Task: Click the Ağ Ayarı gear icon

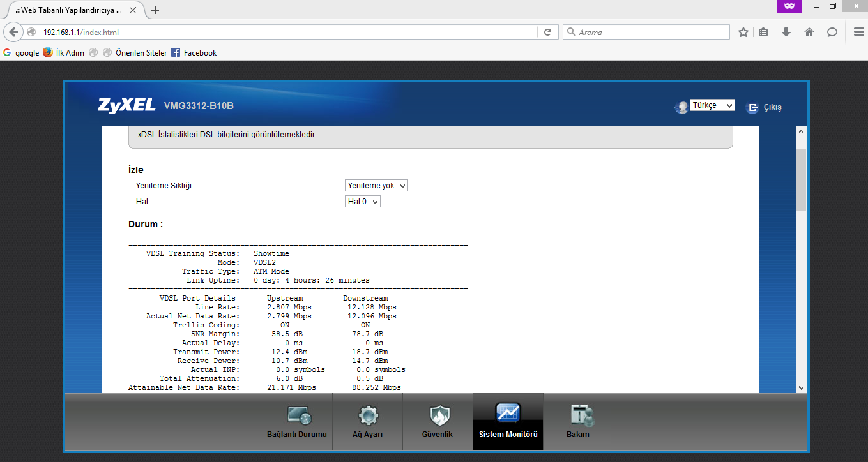Action: pyautogui.click(x=368, y=416)
